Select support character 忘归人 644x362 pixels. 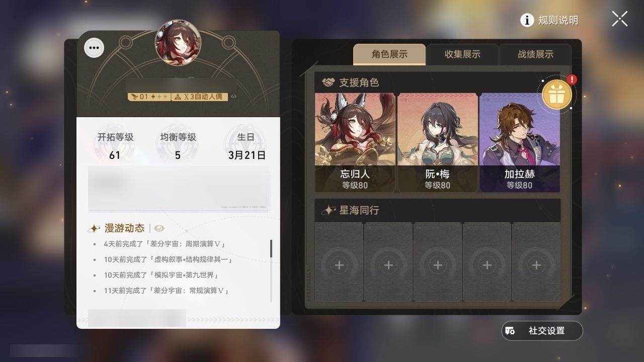(x=355, y=142)
